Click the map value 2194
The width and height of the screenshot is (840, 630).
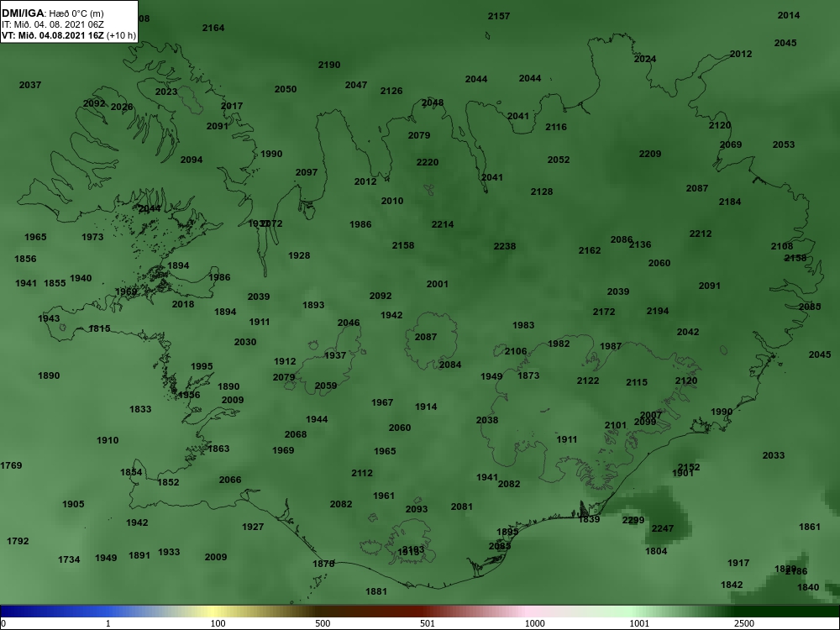658,311
